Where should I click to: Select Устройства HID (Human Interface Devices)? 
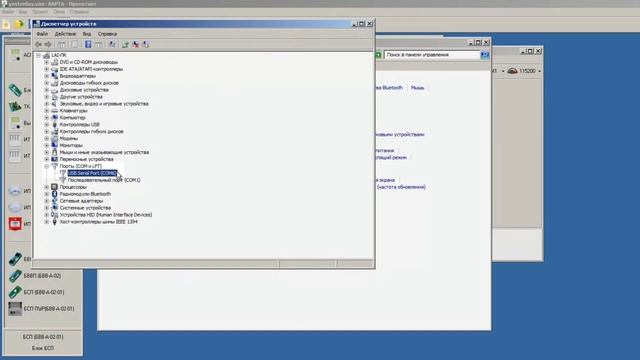106,215
